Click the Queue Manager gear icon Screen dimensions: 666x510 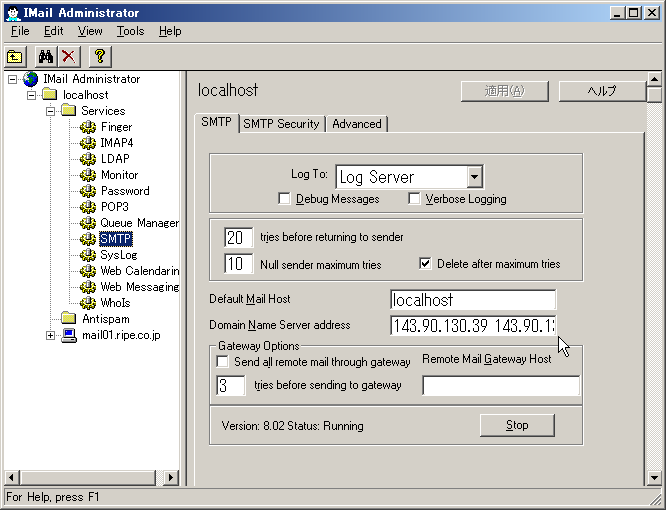click(88, 223)
